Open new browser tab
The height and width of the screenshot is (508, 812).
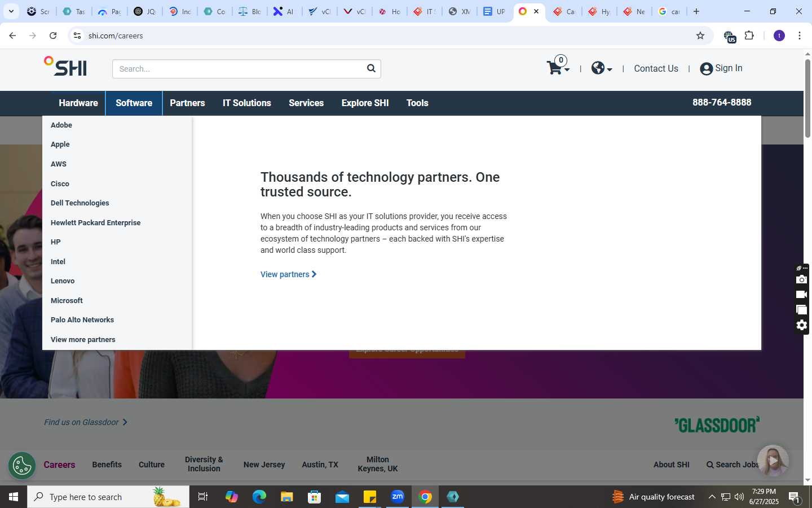click(x=696, y=11)
